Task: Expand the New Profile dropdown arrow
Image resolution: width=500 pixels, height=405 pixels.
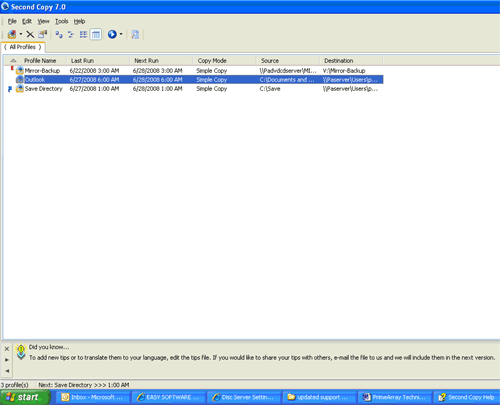Action: [x=21, y=34]
